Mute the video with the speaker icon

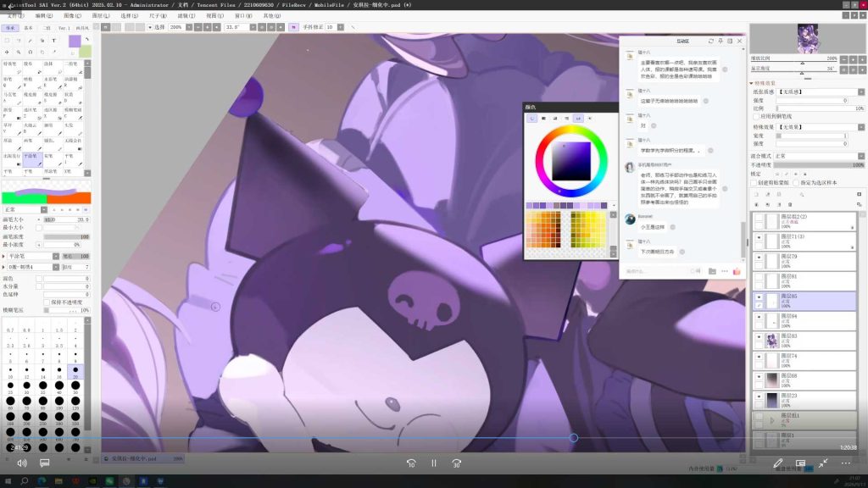[x=21, y=463]
